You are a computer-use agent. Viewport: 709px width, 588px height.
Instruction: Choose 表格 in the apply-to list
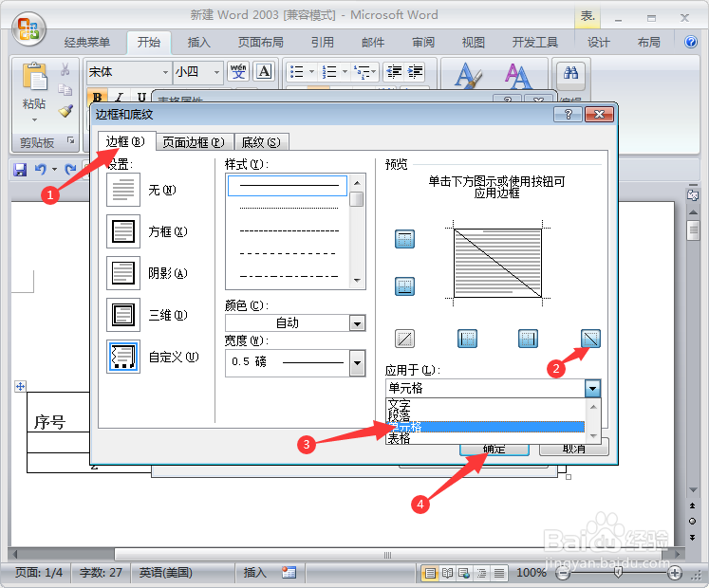pos(486,438)
